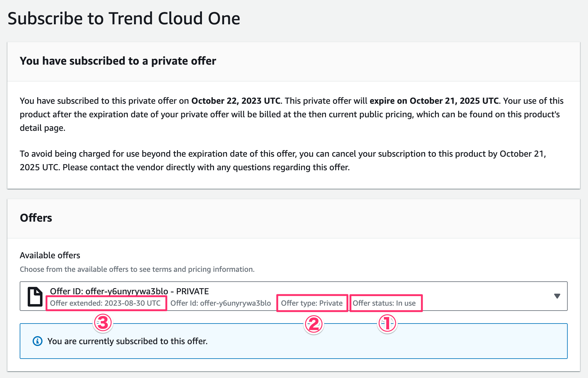Click the pink-circled number near Offer status
The height and width of the screenshot is (378, 588).
(x=387, y=324)
